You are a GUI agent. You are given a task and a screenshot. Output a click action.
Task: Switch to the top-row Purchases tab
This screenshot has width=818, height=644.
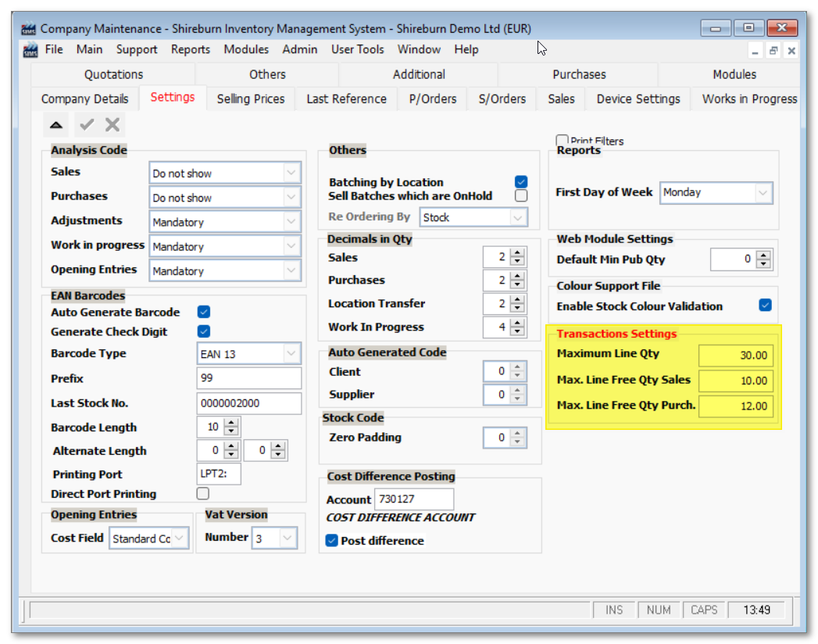(579, 74)
